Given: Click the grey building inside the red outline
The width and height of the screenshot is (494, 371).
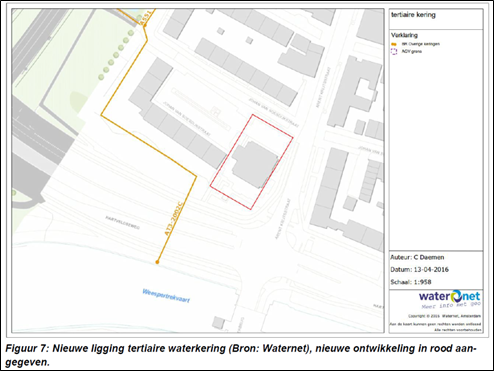Looking at the screenshot, I should [x=255, y=165].
